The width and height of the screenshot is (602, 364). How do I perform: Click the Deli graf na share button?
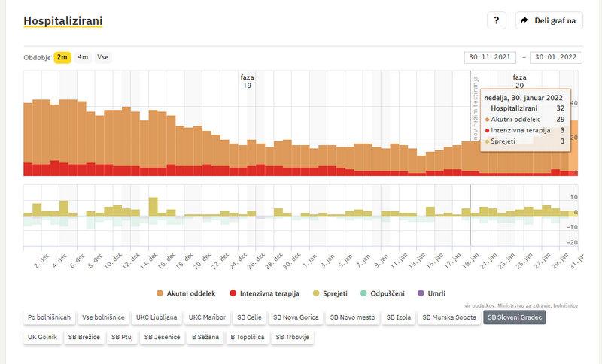point(549,20)
